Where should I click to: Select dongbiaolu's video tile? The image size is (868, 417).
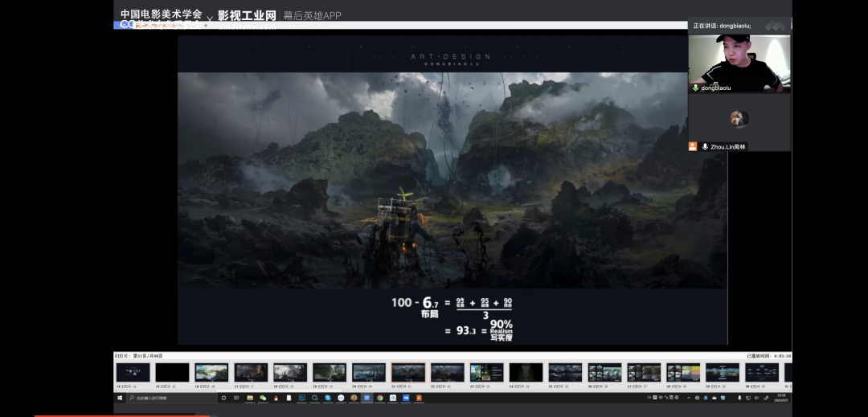point(739,61)
